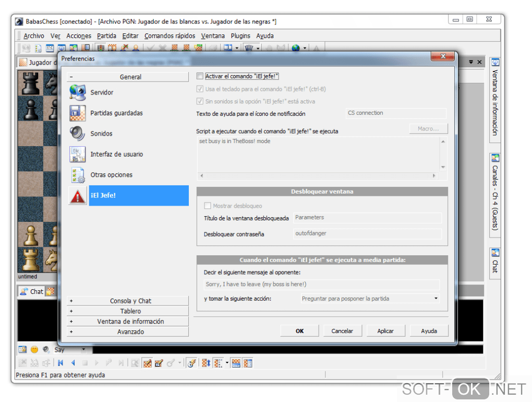Click the traffic light toolbar icon
This screenshot has width=532, height=402.
[x=101, y=48]
